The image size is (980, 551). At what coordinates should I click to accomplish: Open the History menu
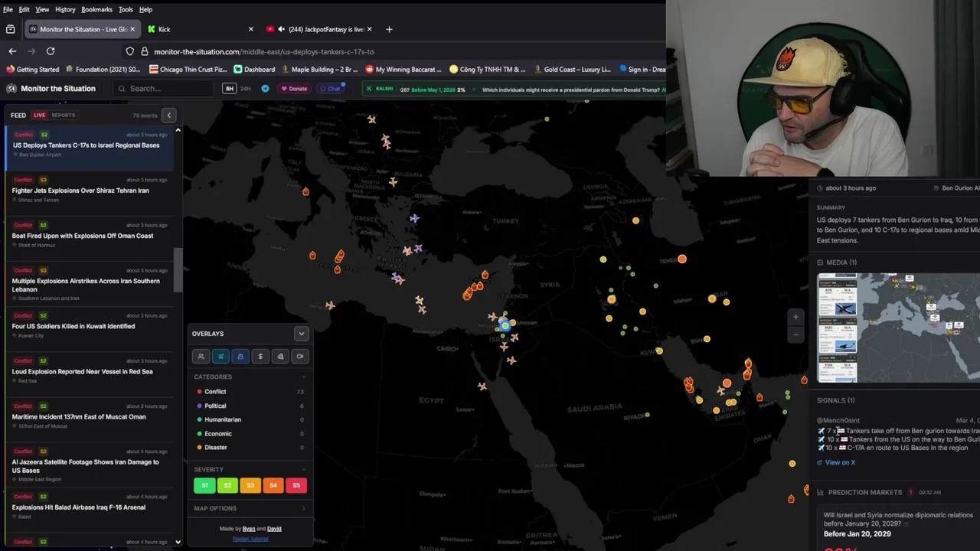65,9
